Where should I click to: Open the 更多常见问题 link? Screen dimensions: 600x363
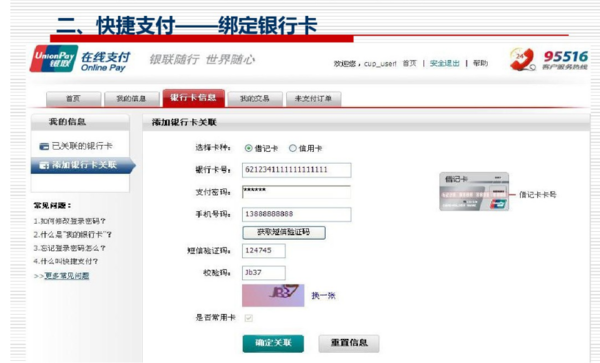[x=67, y=275]
